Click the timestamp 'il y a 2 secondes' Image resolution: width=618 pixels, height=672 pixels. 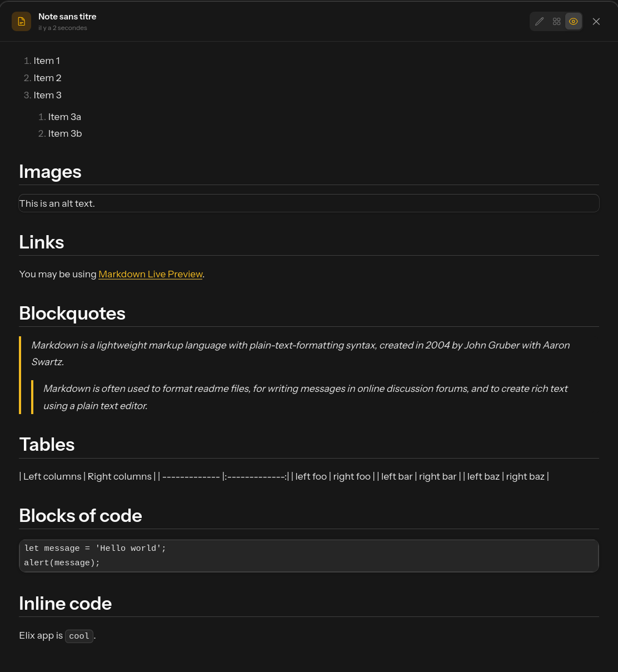(62, 28)
